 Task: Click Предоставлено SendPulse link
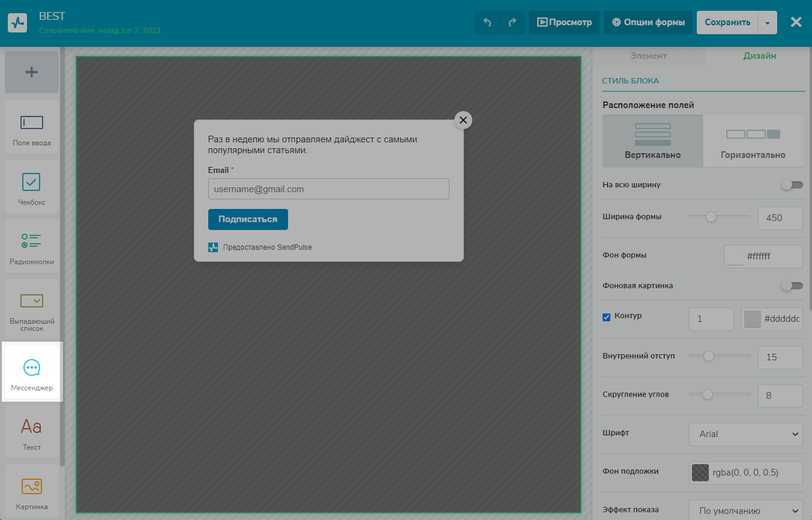click(267, 247)
